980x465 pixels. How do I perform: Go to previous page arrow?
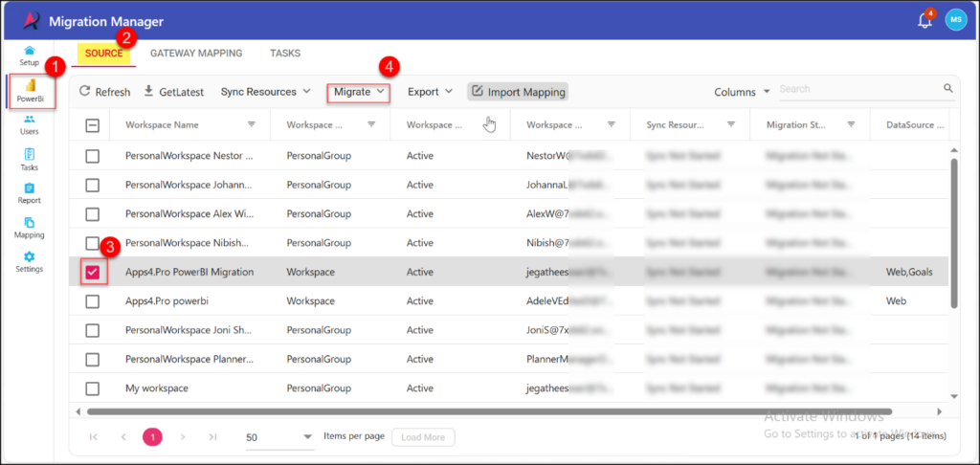coord(123,437)
